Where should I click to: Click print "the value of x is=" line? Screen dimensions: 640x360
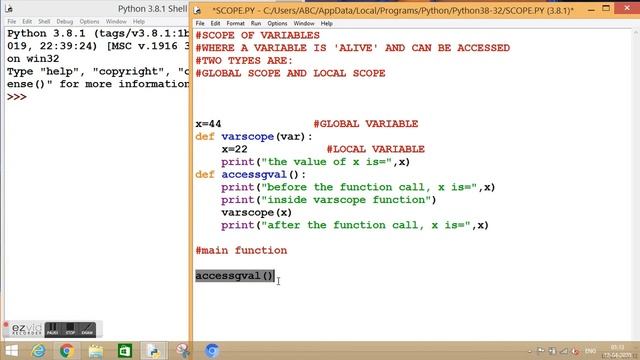pos(316,162)
